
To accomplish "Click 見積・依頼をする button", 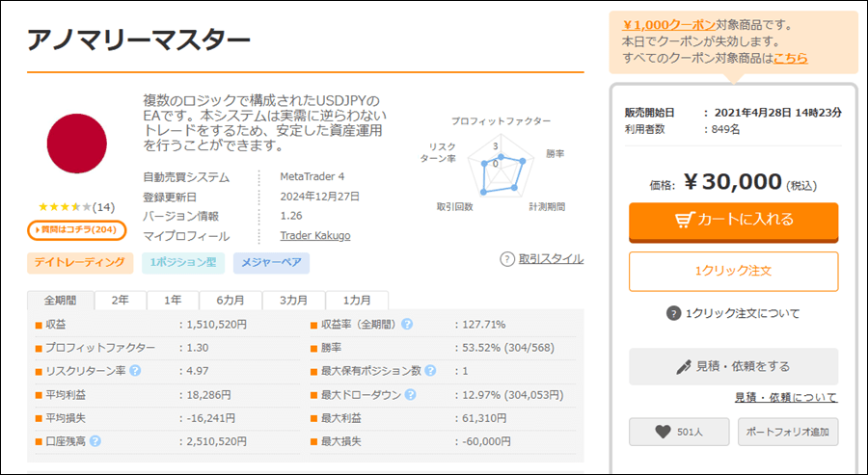I will point(734,366).
